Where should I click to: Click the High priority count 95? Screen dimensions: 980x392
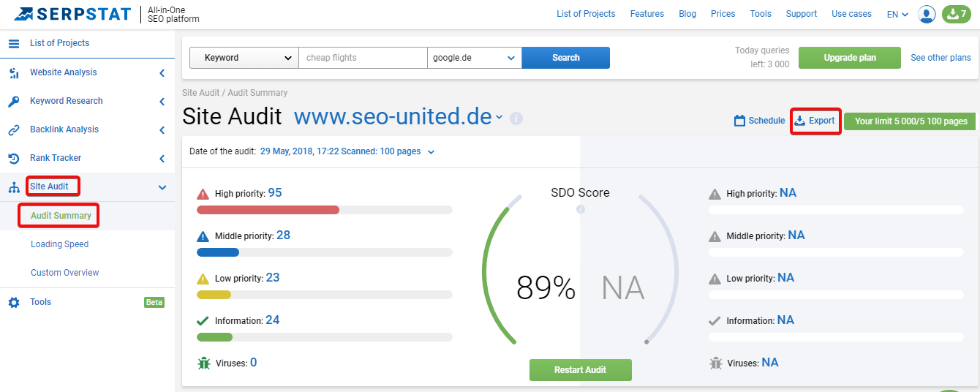point(275,193)
